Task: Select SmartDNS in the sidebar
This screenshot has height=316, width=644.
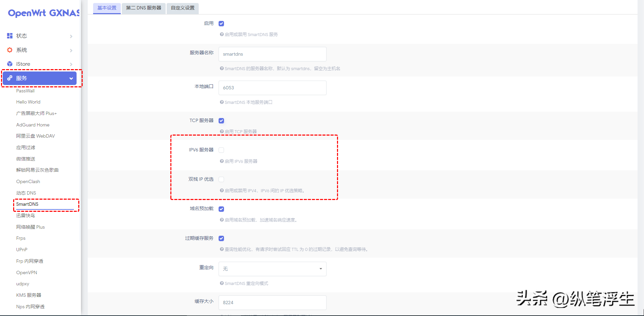Action: (27, 204)
